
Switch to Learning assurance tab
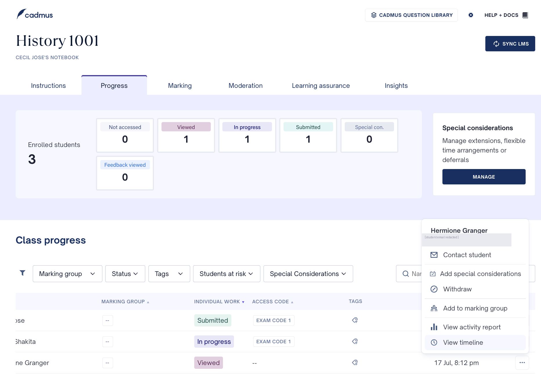(x=321, y=86)
